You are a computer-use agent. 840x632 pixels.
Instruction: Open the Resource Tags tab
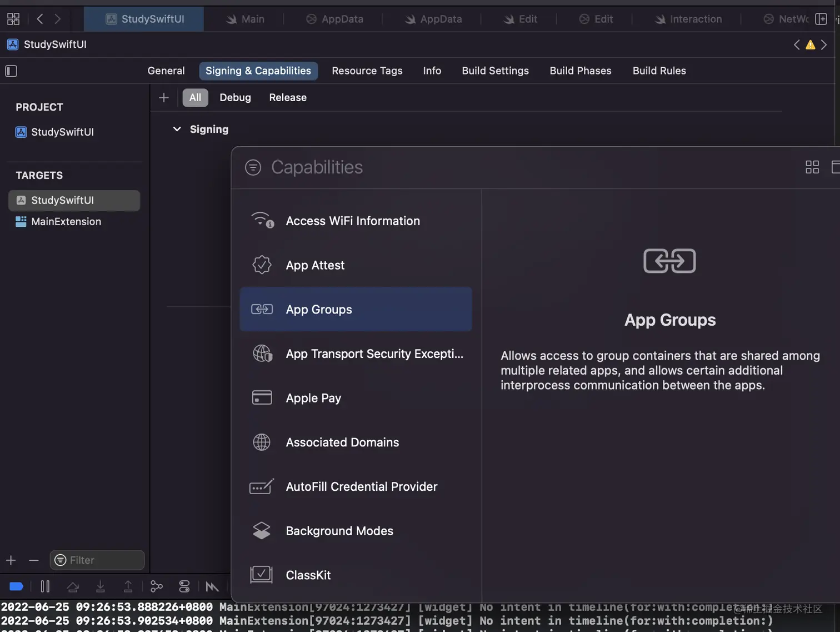coord(367,71)
